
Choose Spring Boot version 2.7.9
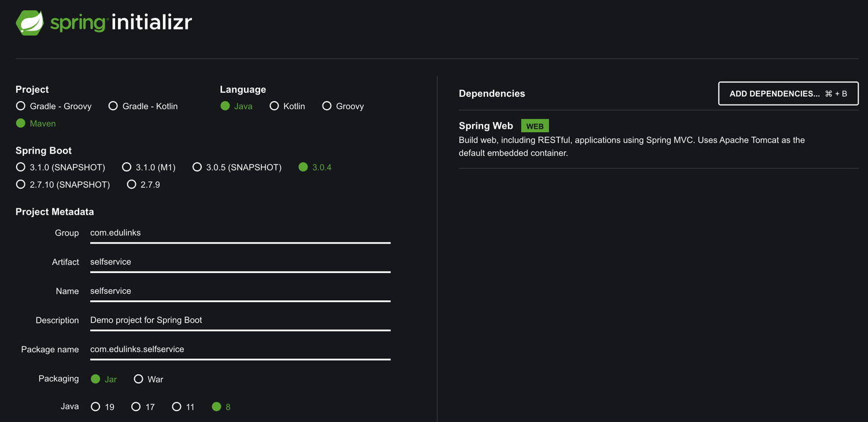tap(143, 185)
